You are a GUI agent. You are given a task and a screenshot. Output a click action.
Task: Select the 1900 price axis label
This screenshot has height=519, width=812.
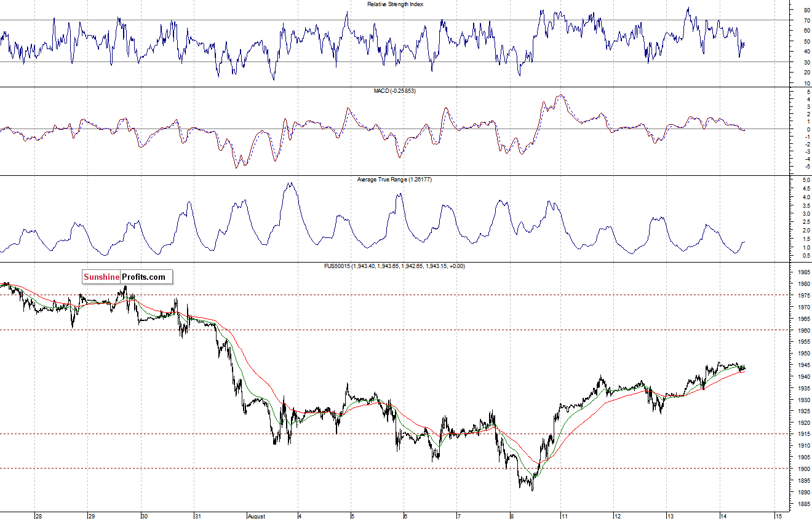[804, 469]
